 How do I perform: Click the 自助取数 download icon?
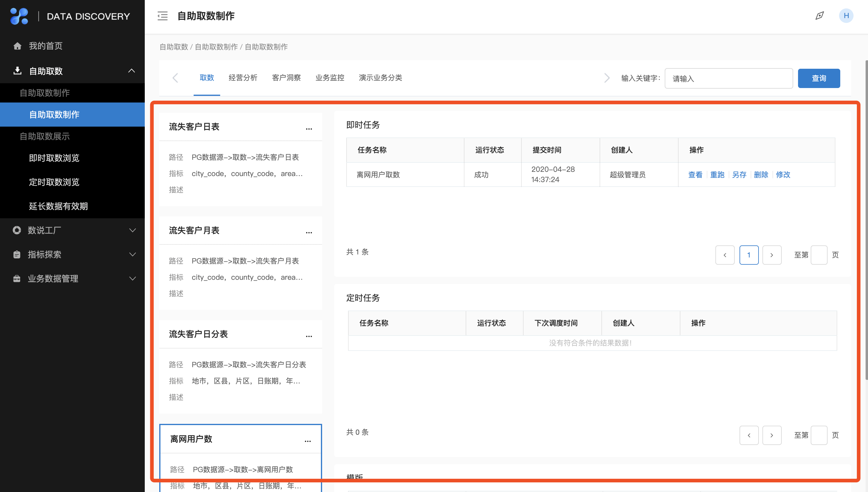(x=17, y=71)
